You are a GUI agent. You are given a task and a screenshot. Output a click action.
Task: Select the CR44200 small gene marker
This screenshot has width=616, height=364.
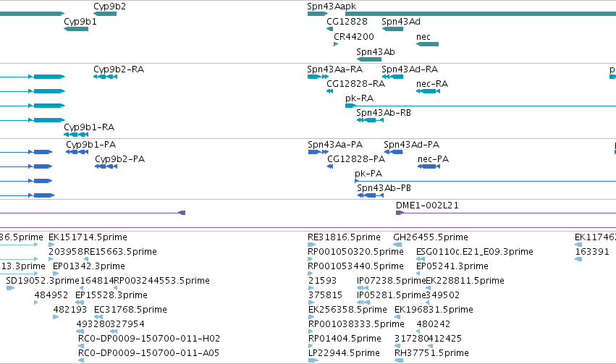pos(336,44)
